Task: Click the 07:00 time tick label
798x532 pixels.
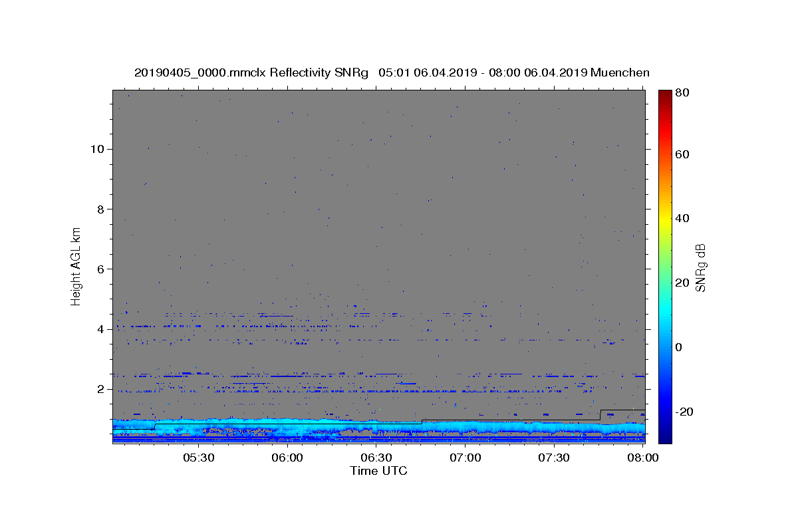Action: tap(465, 458)
